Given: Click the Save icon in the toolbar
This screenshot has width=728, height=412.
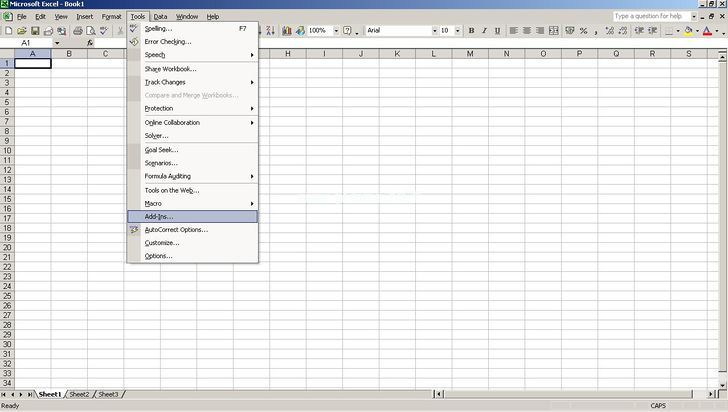Looking at the screenshot, I should tap(35, 31).
